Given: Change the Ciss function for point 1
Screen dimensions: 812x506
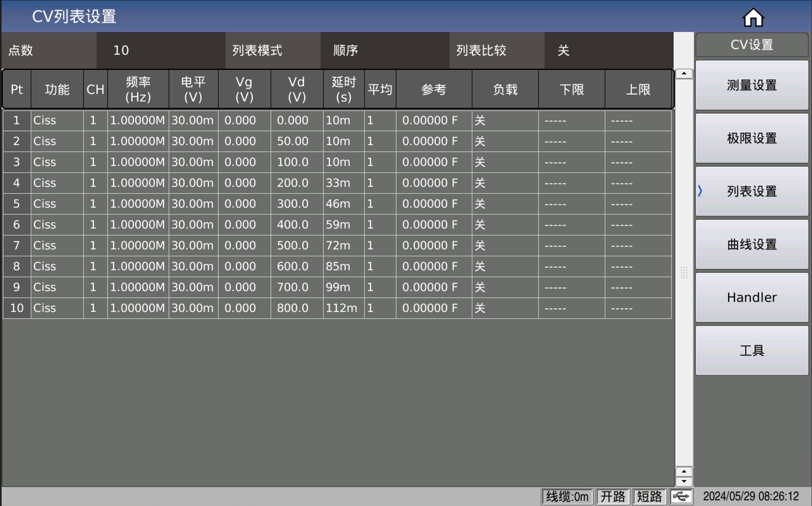Looking at the screenshot, I should click(x=57, y=121).
